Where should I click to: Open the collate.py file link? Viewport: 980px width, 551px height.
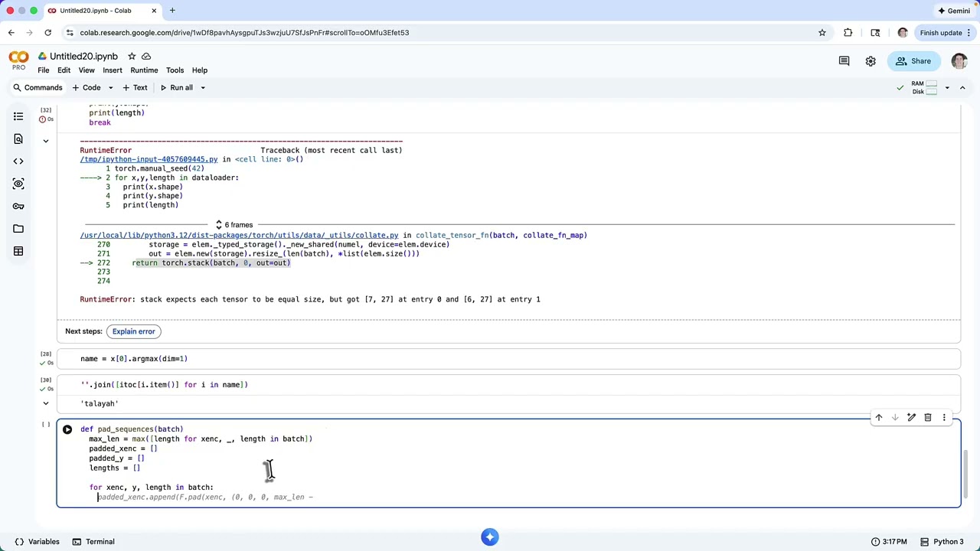[x=239, y=236]
